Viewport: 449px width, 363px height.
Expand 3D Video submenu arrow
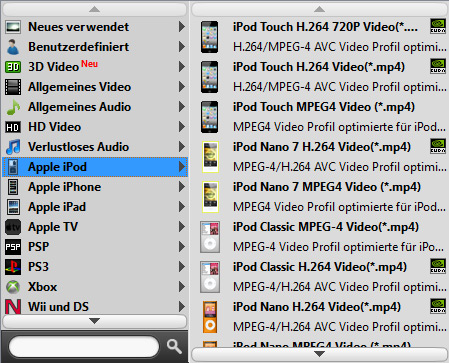tap(182, 67)
